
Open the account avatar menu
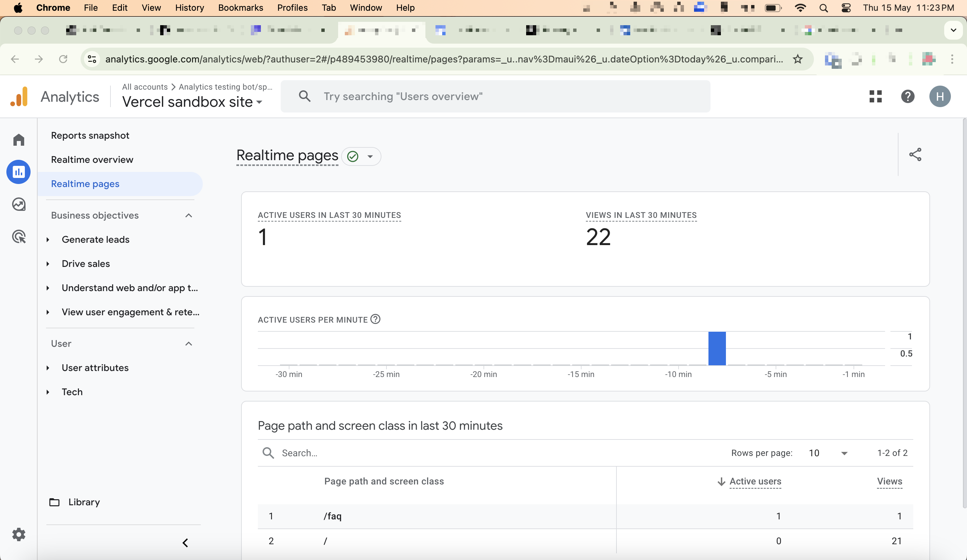pos(940,96)
